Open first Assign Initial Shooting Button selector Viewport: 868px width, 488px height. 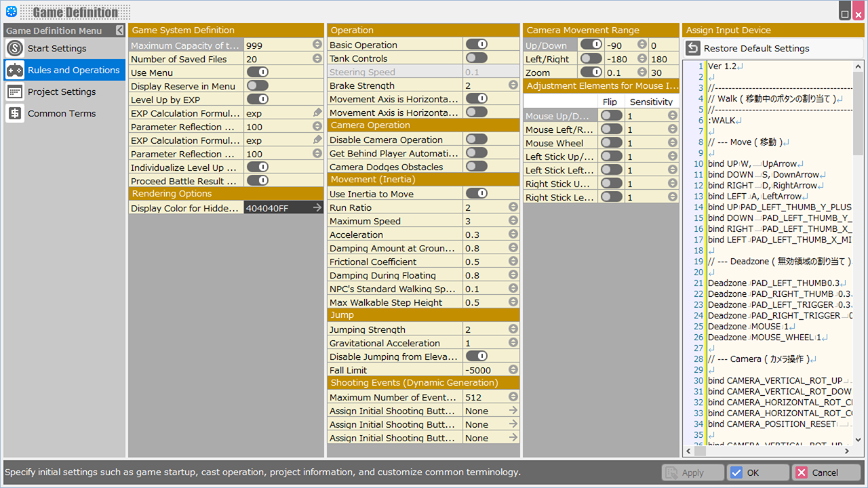pos(513,411)
